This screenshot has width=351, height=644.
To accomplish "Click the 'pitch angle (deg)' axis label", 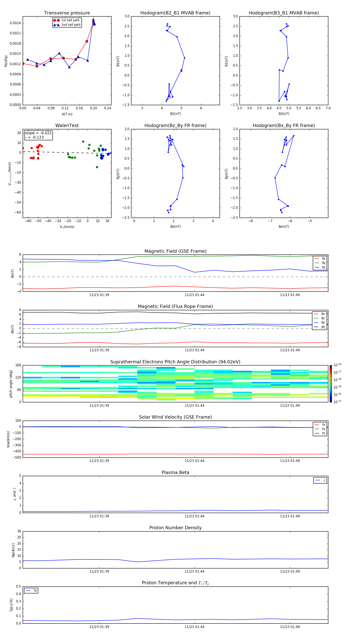I will point(11,384).
